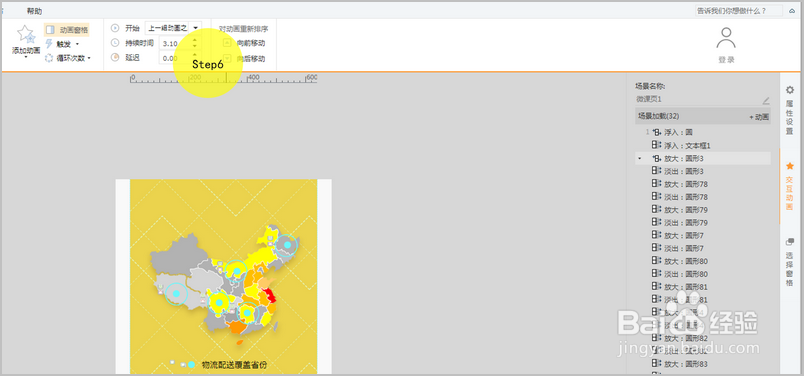Image resolution: width=804 pixels, height=376 pixels.
Task: Open the 帮助 help menu
Action: [34, 11]
